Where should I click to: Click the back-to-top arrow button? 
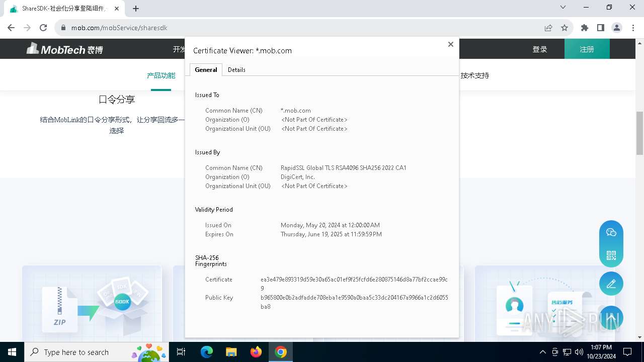tap(611, 318)
